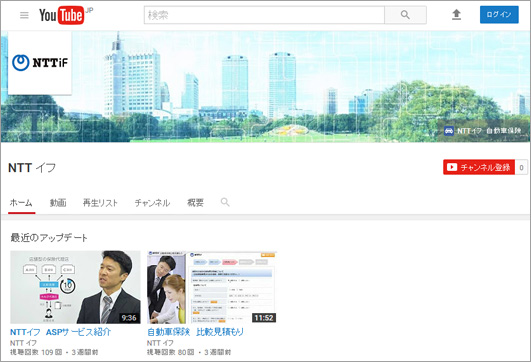Screen dimensions: 531x362
Task: Focus the 検索 search input field
Action: tap(264, 15)
